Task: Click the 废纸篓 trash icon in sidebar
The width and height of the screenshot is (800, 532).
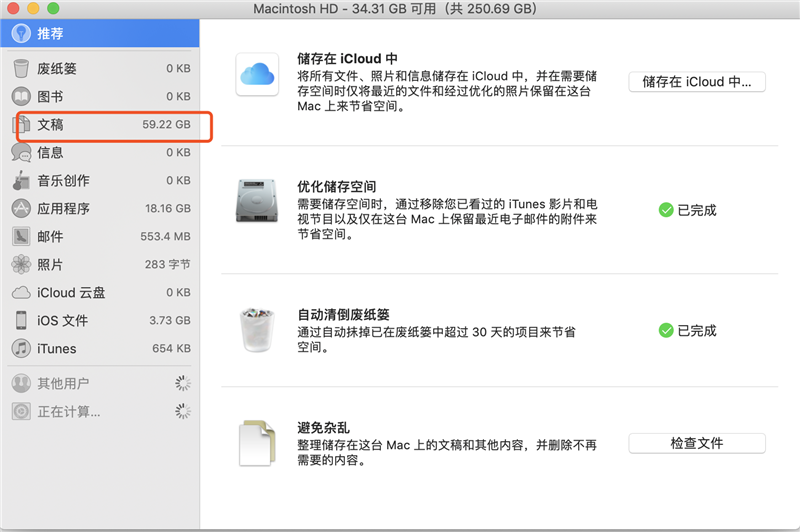Action: point(21,68)
